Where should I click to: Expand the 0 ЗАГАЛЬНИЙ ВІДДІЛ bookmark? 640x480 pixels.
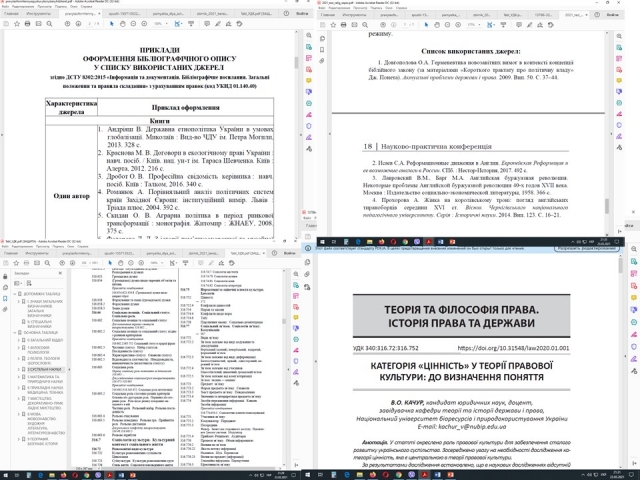point(19,340)
